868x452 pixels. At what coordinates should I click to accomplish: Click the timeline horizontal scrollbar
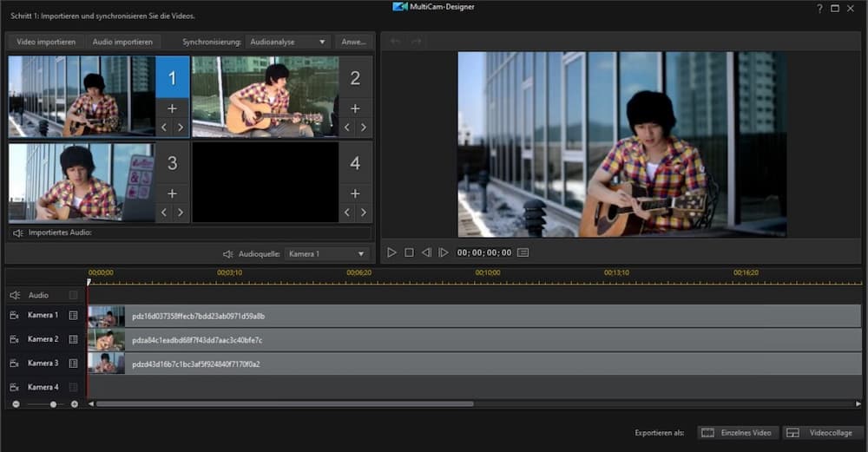point(285,404)
